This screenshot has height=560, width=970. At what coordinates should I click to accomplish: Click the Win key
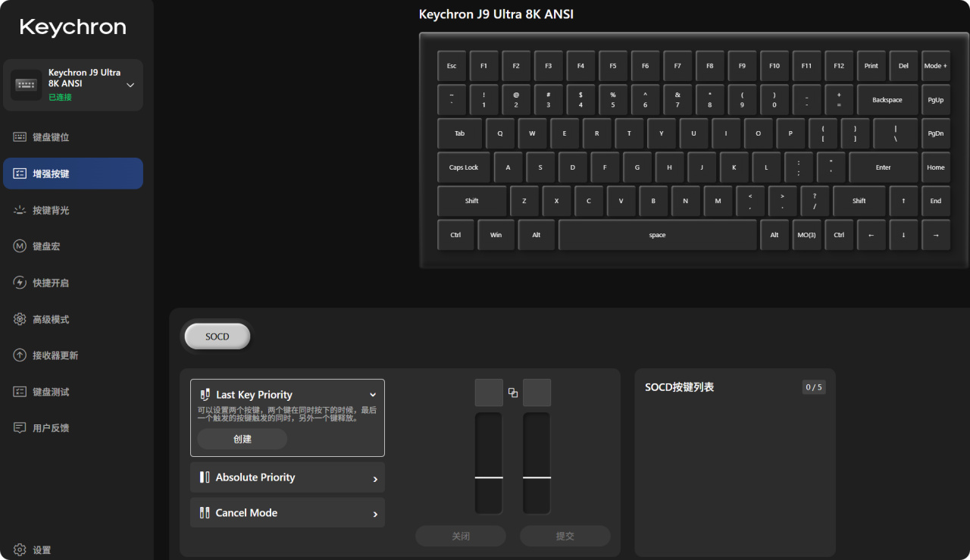496,235
